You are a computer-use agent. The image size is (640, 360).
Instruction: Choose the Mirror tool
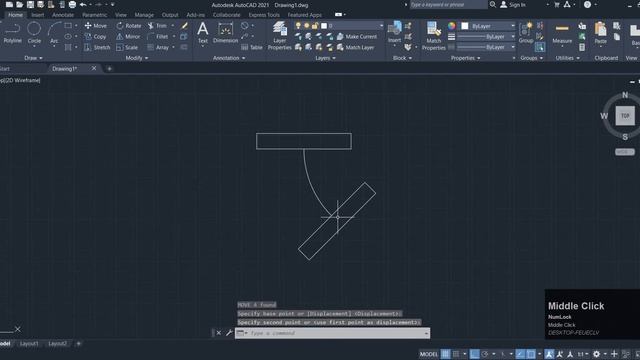click(128, 37)
